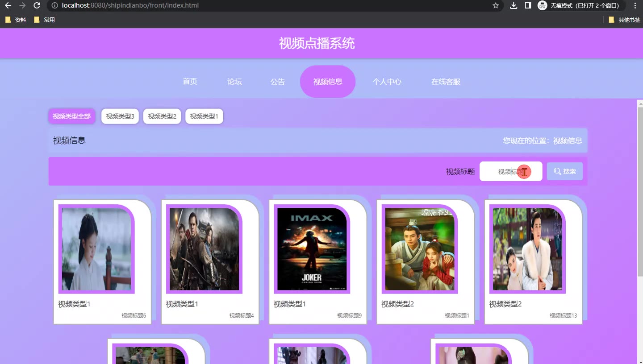This screenshot has height=364, width=643.
Task: Click the text 视频标题4
Action: pos(242,315)
